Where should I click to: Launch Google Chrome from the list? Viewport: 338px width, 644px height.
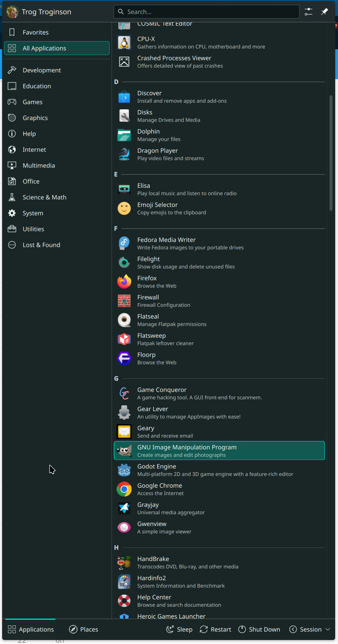click(124, 489)
